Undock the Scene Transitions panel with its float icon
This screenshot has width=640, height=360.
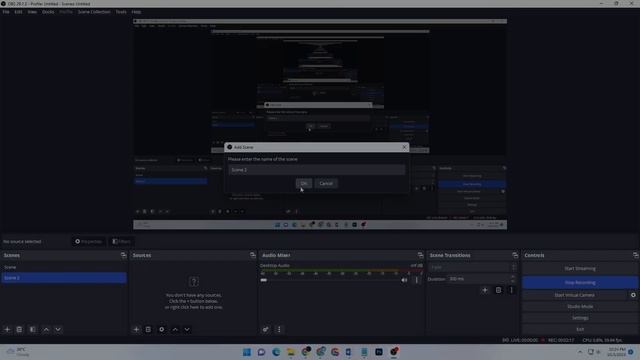tap(515, 255)
